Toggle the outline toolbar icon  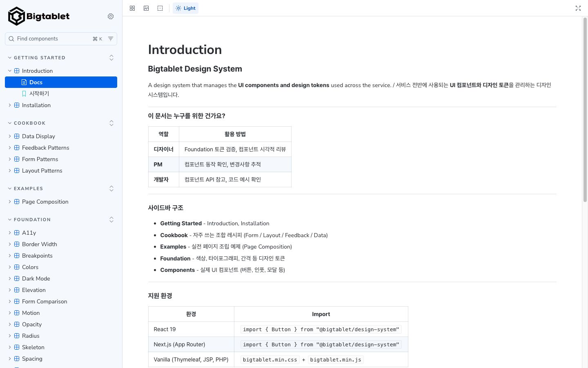(160, 8)
